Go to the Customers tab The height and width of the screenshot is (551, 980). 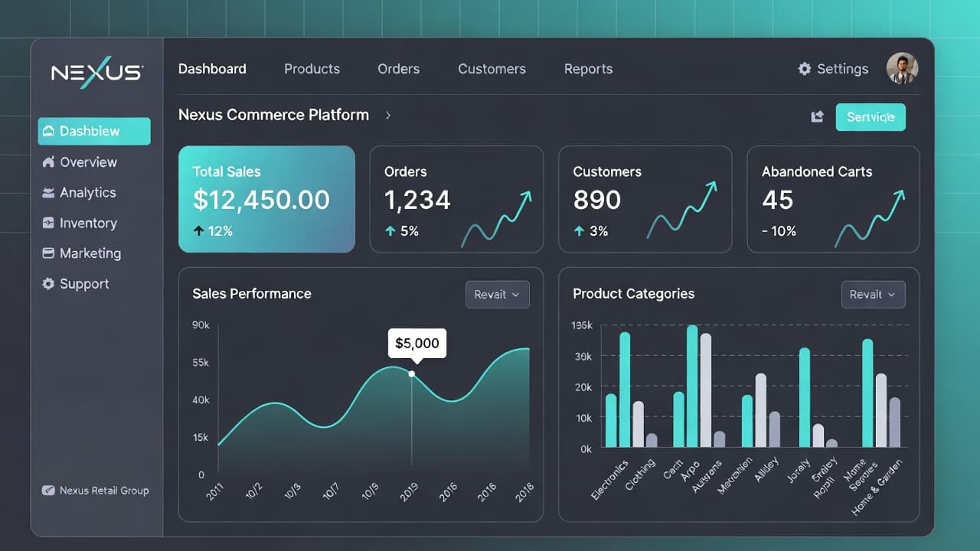pos(492,69)
